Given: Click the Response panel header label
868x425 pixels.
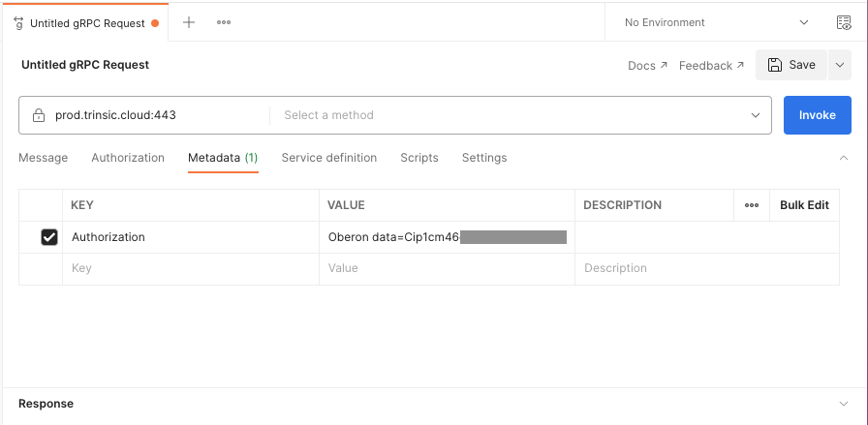Looking at the screenshot, I should point(46,404).
